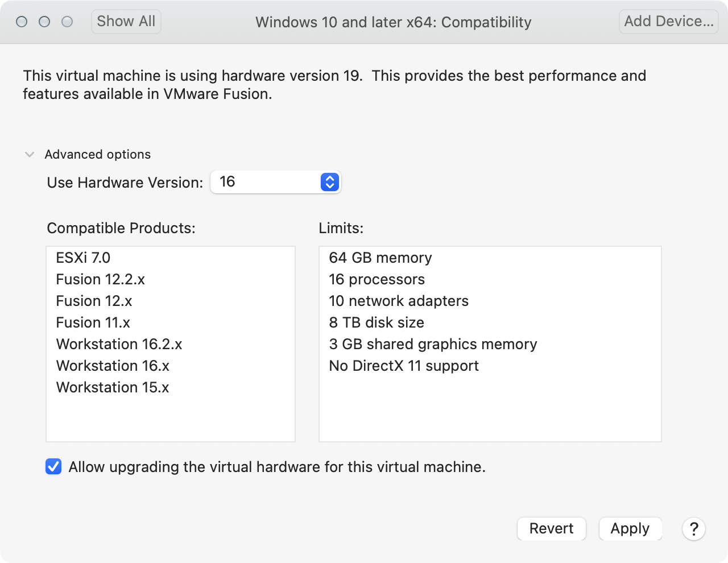Select Workstation 15.x list entry
The width and height of the screenshot is (728, 563).
113,387
